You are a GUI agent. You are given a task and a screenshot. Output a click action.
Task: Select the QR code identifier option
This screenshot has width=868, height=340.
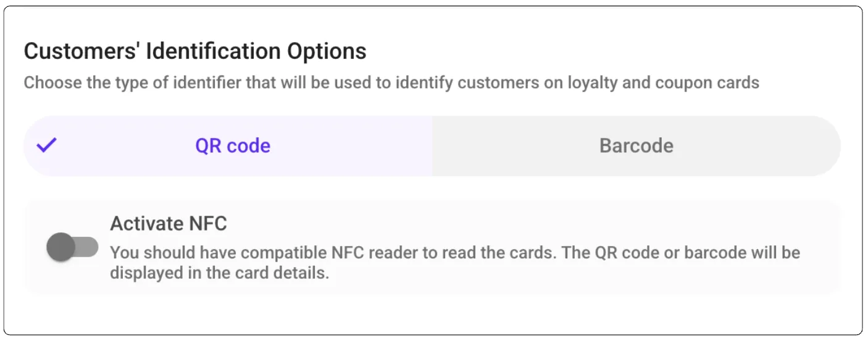click(233, 146)
